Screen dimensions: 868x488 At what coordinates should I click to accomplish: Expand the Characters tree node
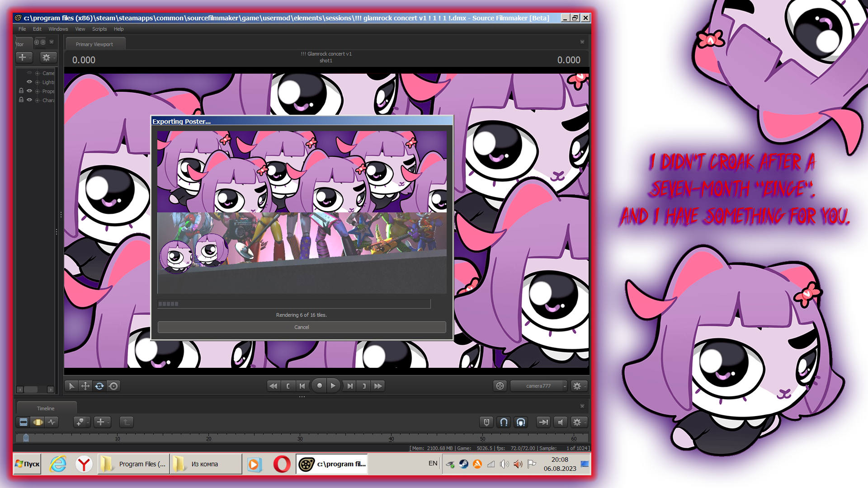38,100
